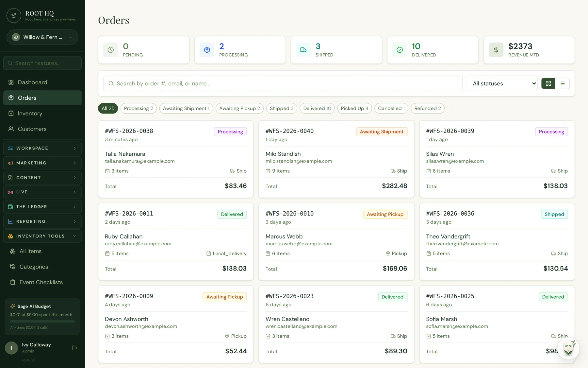Collapse the Inventory Tools section
The height and width of the screenshot is (368, 588).
(42, 236)
